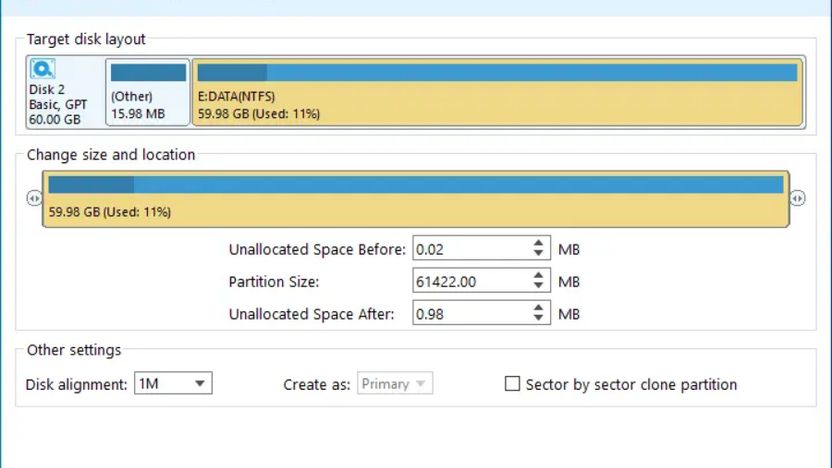Image resolution: width=832 pixels, height=468 pixels.
Task: Click the Change size and location heading
Action: [111, 154]
